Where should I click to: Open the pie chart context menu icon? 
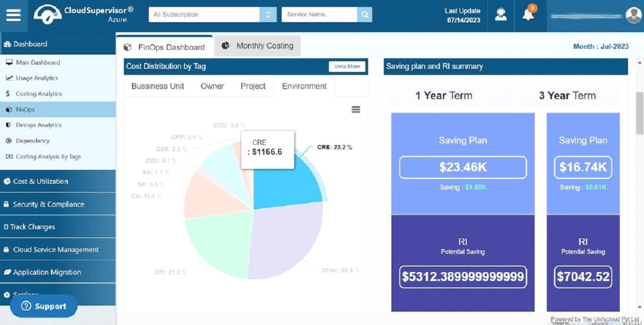pos(356,110)
